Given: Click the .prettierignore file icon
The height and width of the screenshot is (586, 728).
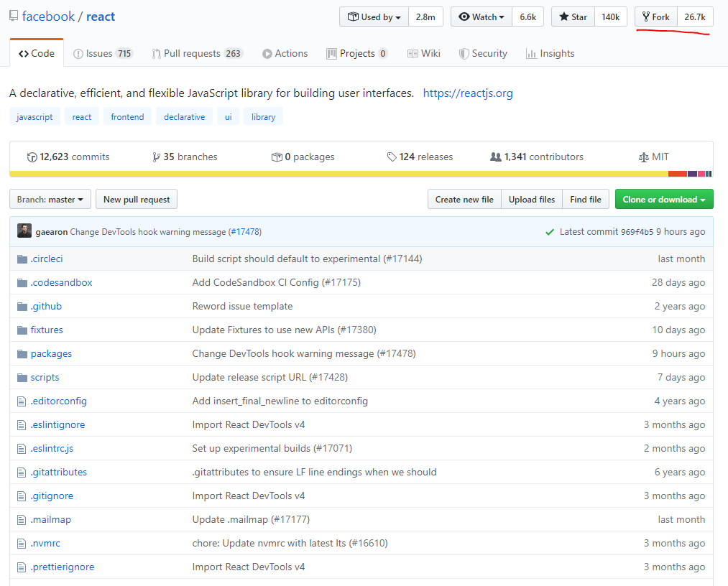Looking at the screenshot, I should [22, 567].
